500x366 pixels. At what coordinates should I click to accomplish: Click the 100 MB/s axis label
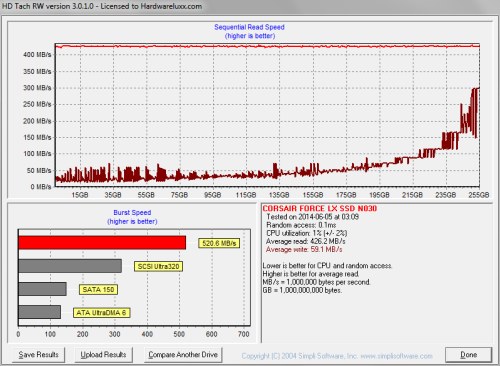pos(37,154)
